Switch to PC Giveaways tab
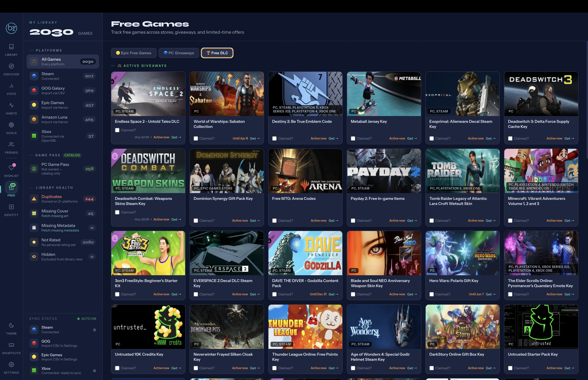The image size is (588, 380). (179, 53)
